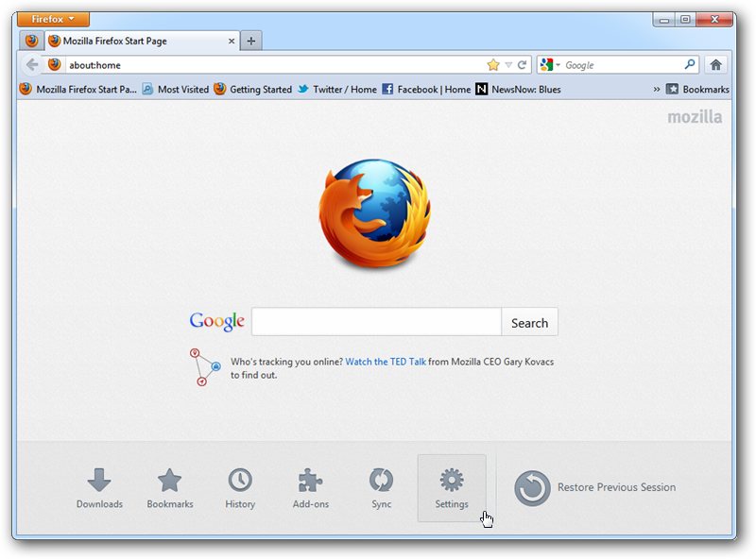
Task: Click the tracking network diagram icon
Action: tap(204, 367)
